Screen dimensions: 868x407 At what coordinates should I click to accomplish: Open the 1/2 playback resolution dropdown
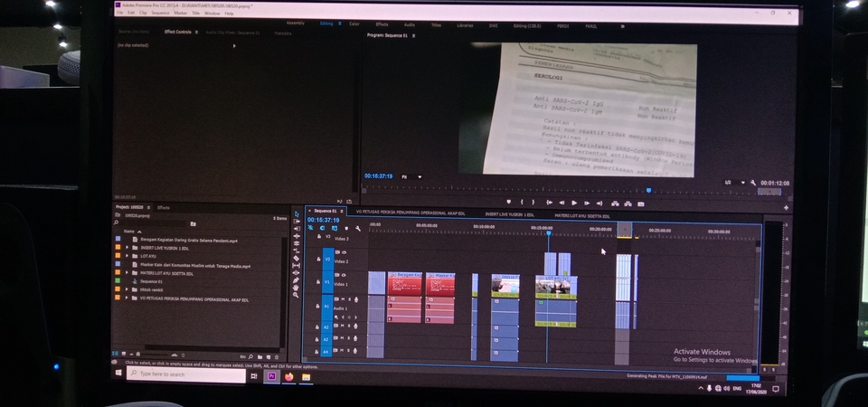click(735, 183)
